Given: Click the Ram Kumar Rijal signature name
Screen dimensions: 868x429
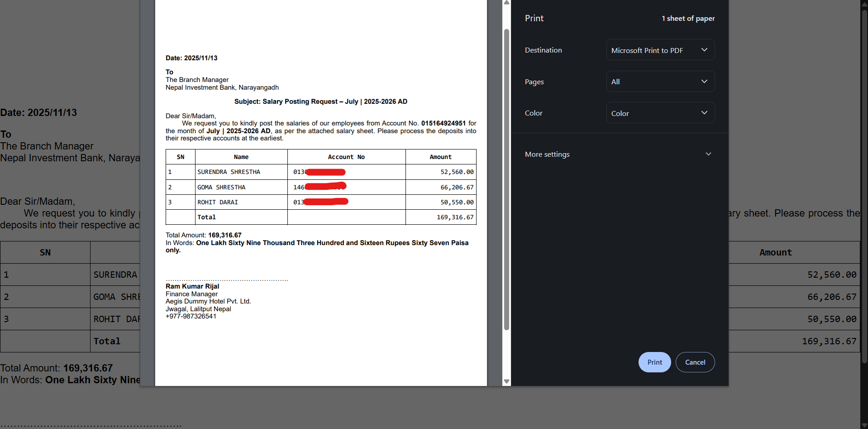Looking at the screenshot, I should click(192, 286).
